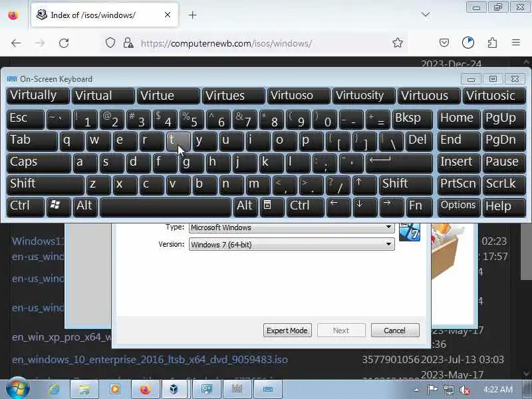Reload the page in Firefox
The image size is (532, 399).
tap(64, 43)
